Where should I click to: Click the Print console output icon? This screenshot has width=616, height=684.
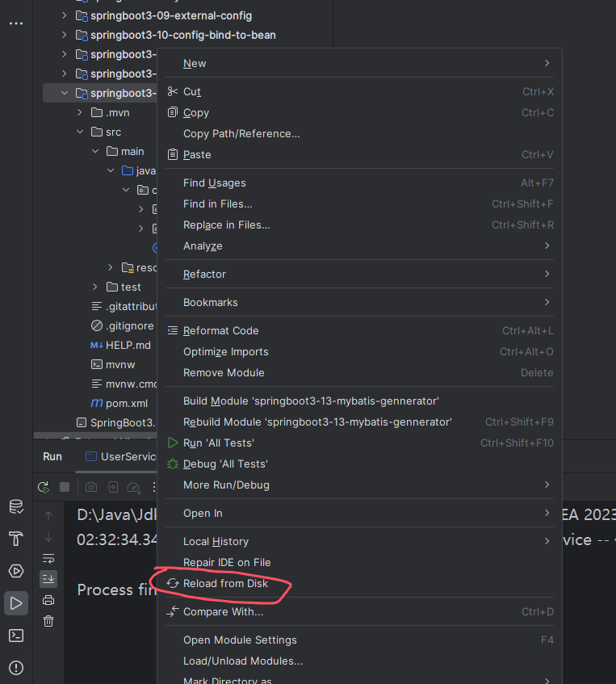48,600
